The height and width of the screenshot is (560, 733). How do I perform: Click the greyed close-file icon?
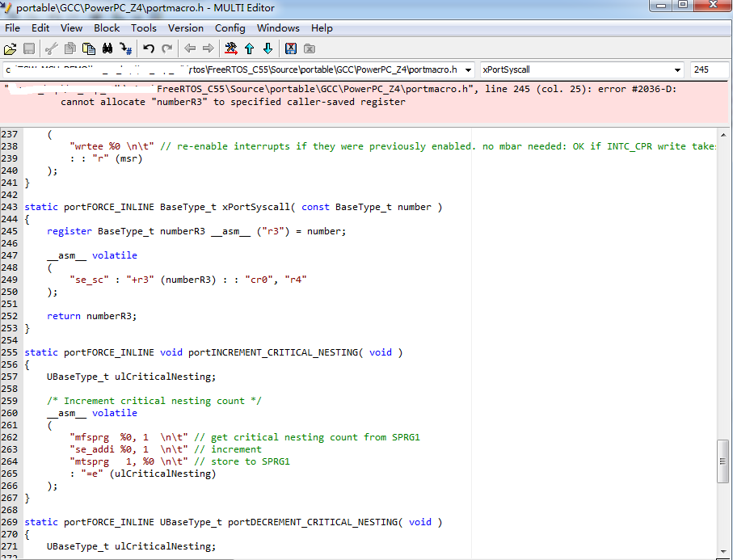pyautogui.click(x=310, y=48)
